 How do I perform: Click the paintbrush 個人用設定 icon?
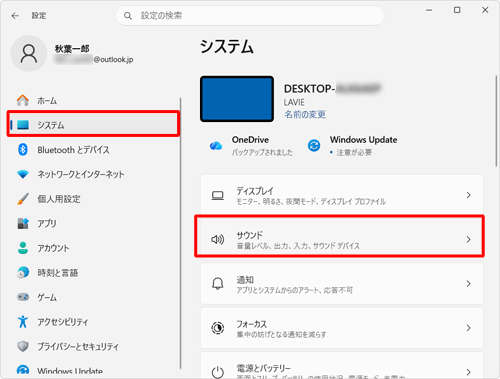23,199
